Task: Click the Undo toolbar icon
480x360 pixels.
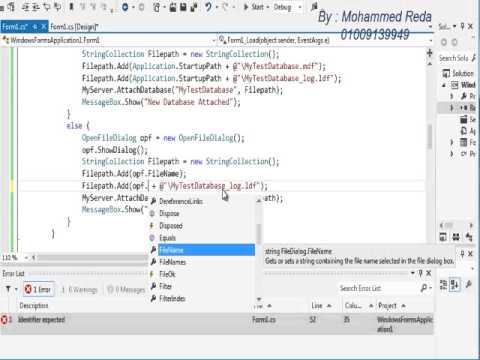Action: coord(208,7)
